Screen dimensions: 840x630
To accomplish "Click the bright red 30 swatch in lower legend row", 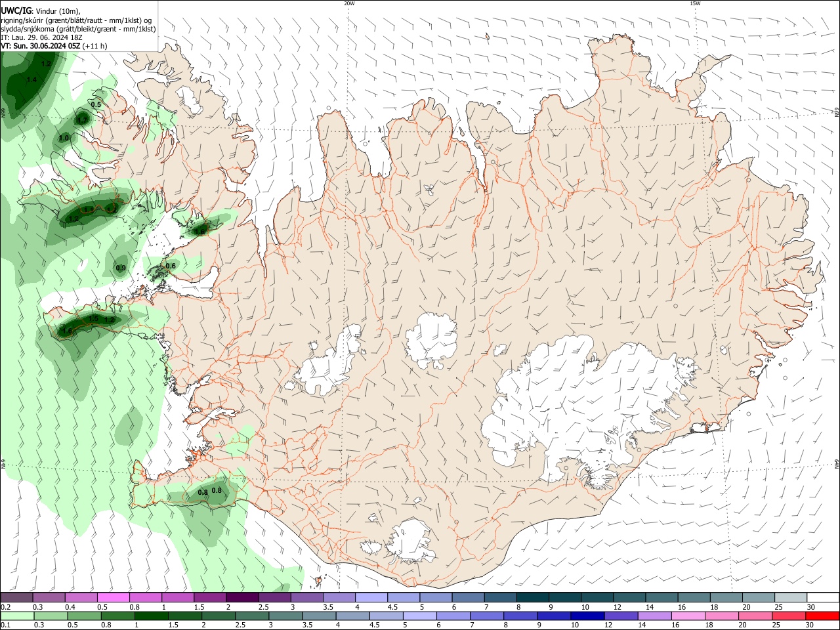I will click(823, 616).
